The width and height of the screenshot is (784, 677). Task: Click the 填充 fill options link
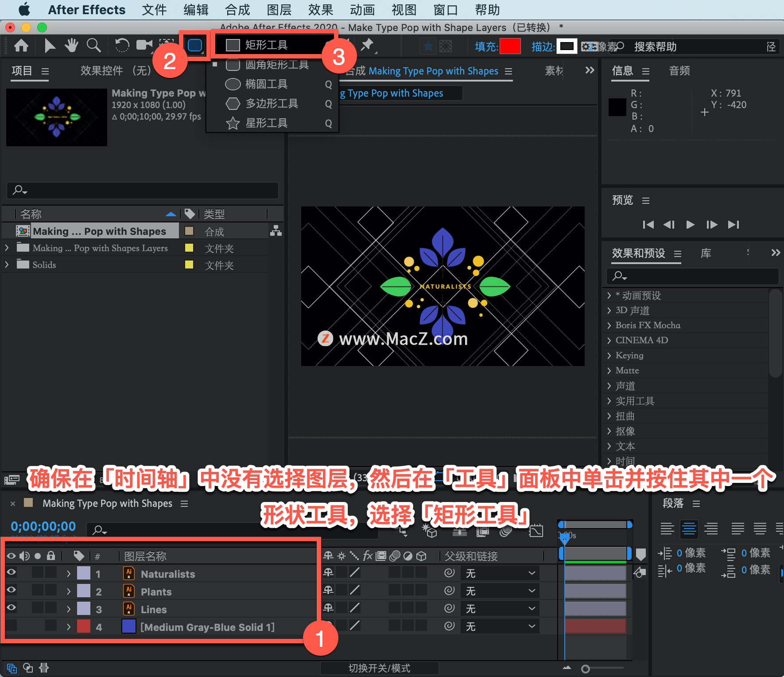486,47
